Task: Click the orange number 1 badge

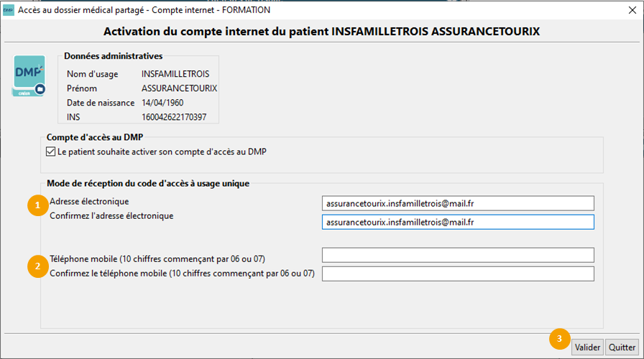Action: coord(37,205)
